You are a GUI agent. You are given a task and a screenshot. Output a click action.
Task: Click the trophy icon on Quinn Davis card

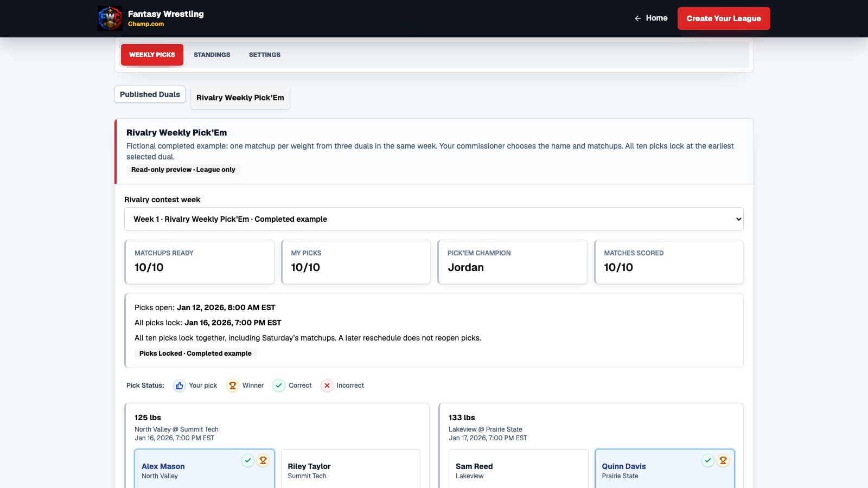coord(723,460)
